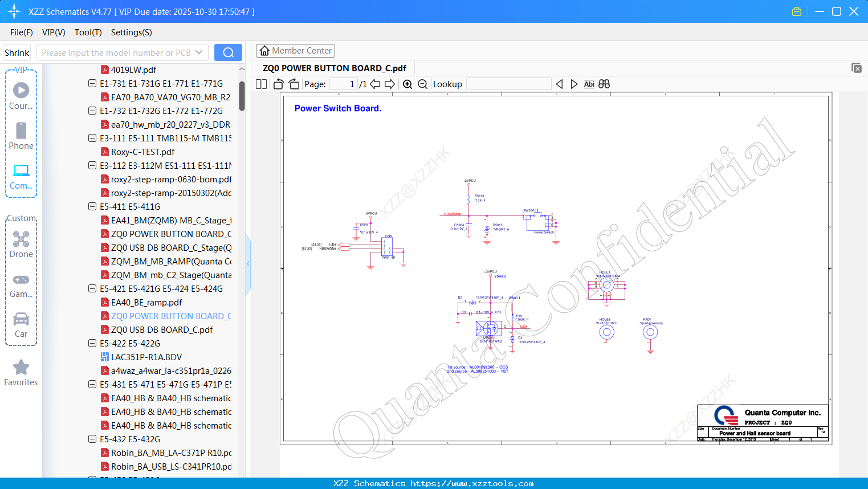Open the Drone category
This screenshot has width=868, height=489.
(21, 244)
